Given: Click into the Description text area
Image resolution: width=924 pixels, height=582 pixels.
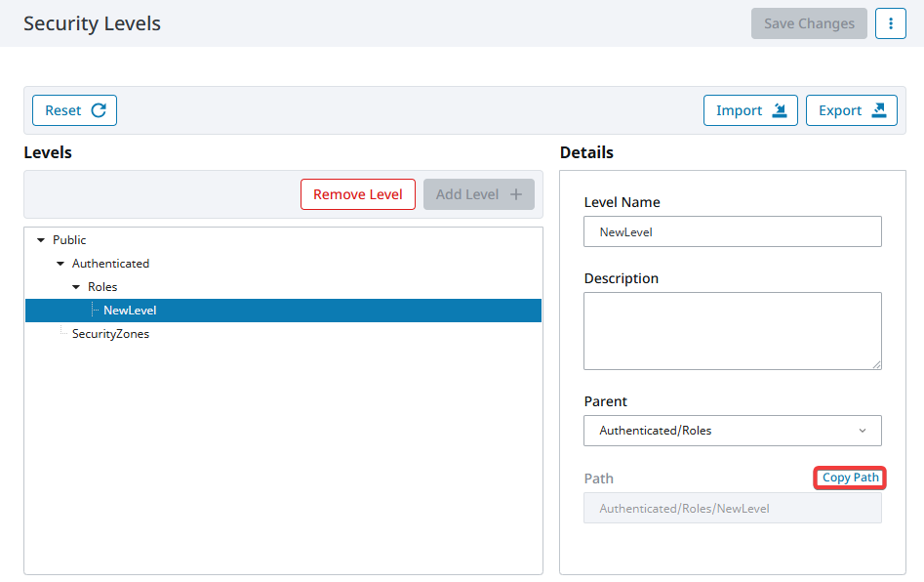Looking at the screenshot, I should click(x=733, y=331).
